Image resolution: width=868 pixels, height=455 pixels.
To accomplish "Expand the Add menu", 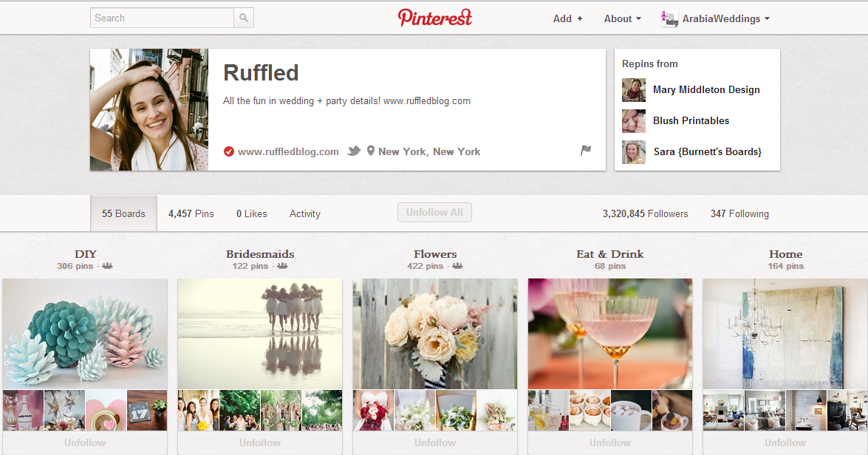I will [567, 18].
